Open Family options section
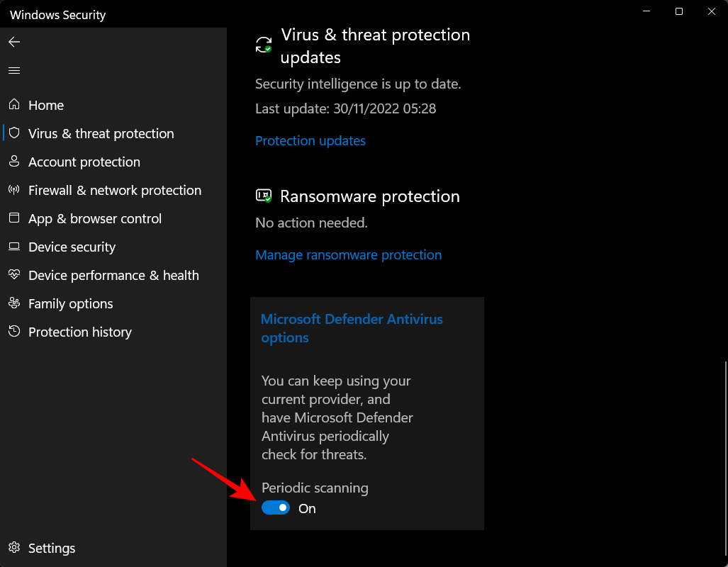 click(70, 303)
